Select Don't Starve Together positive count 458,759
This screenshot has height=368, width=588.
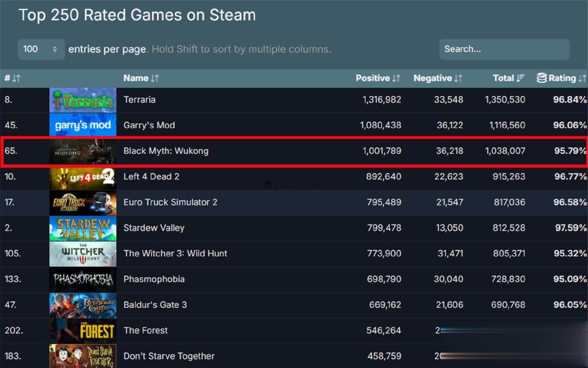point(384,356)
